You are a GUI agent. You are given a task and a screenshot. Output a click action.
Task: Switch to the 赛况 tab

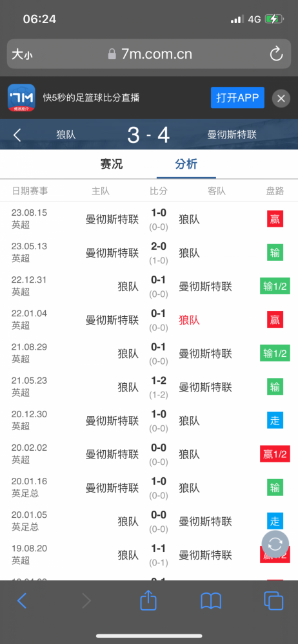pos(112,164)
